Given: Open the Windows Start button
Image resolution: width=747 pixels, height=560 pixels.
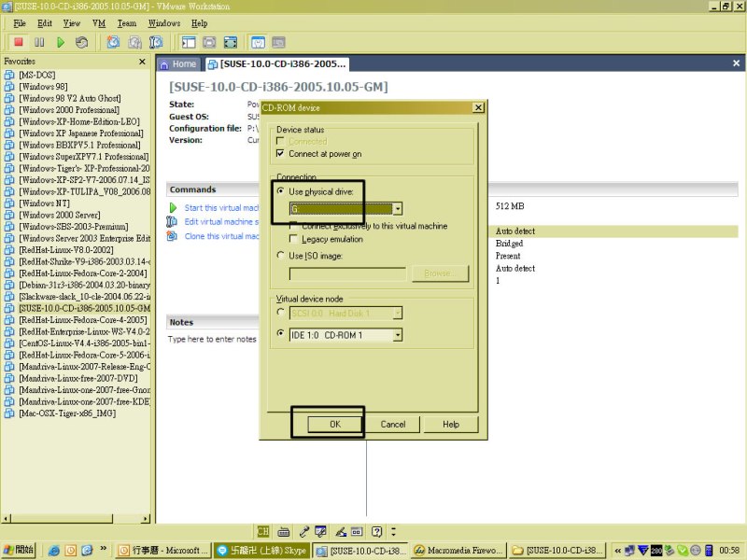Looking at the screenshot, I should click(x=19, y=550).
